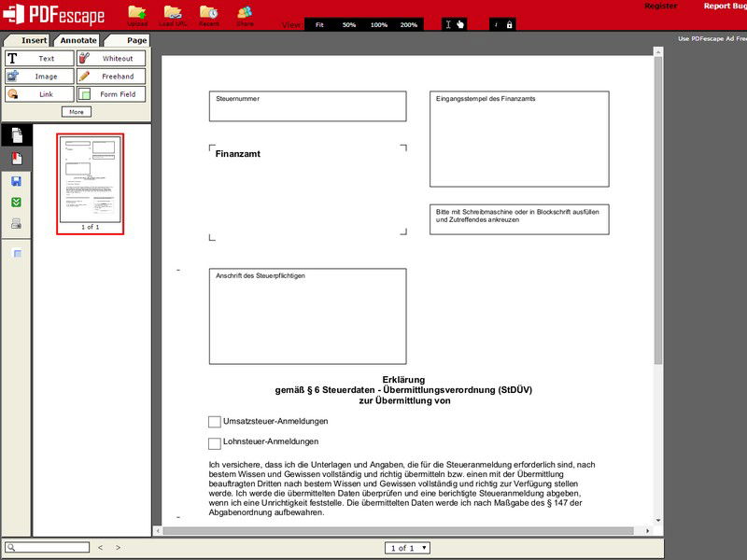Open the Recent files icon
Screen dimensions: 747x560
coord(208,13)
